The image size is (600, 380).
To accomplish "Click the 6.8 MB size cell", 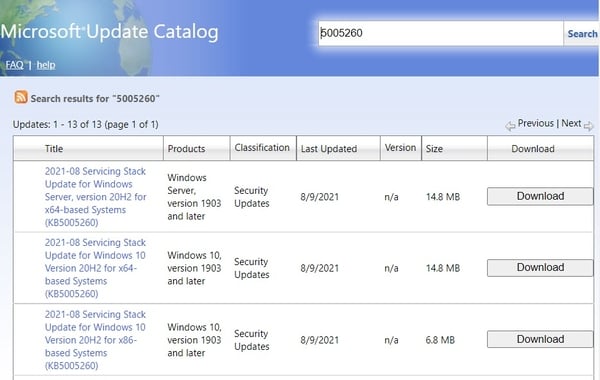I will coord(440,340).
